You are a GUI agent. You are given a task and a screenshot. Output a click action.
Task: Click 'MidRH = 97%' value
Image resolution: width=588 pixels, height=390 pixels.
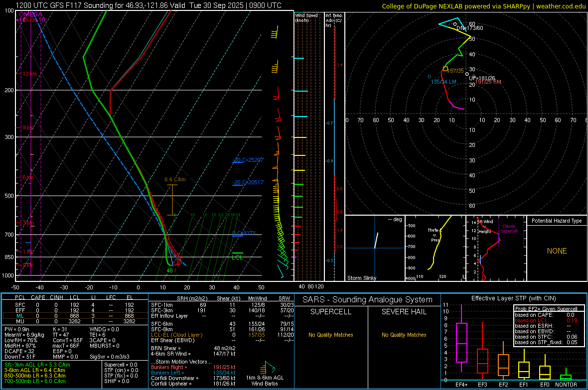(x=20, y=346)
